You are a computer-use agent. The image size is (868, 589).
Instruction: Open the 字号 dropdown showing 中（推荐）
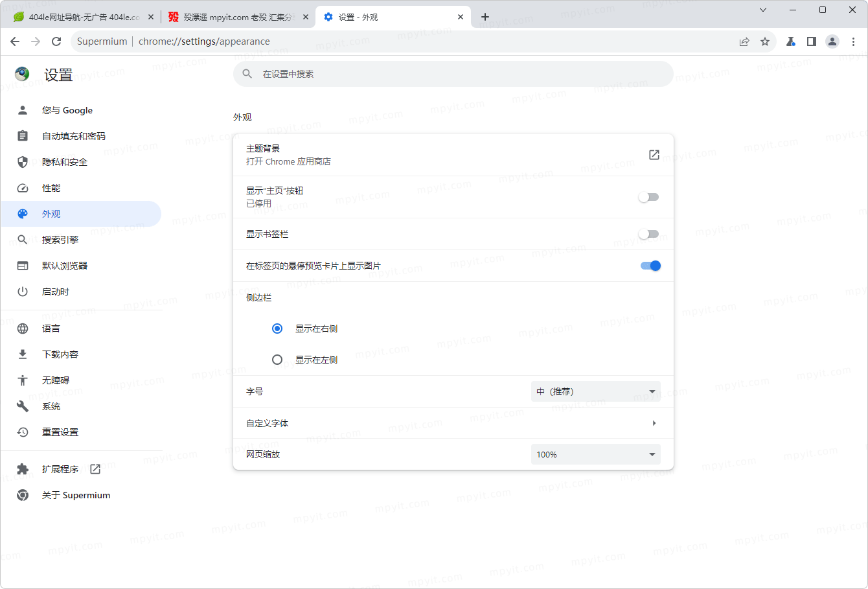click(596, 391)
